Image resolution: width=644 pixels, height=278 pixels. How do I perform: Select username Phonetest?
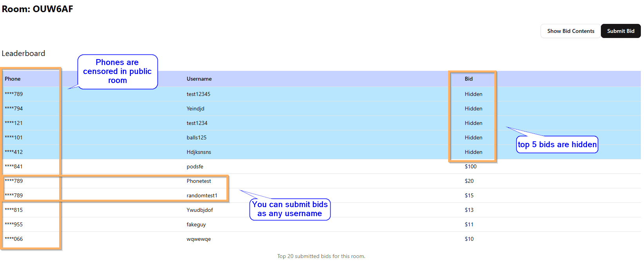coord(199,181)
